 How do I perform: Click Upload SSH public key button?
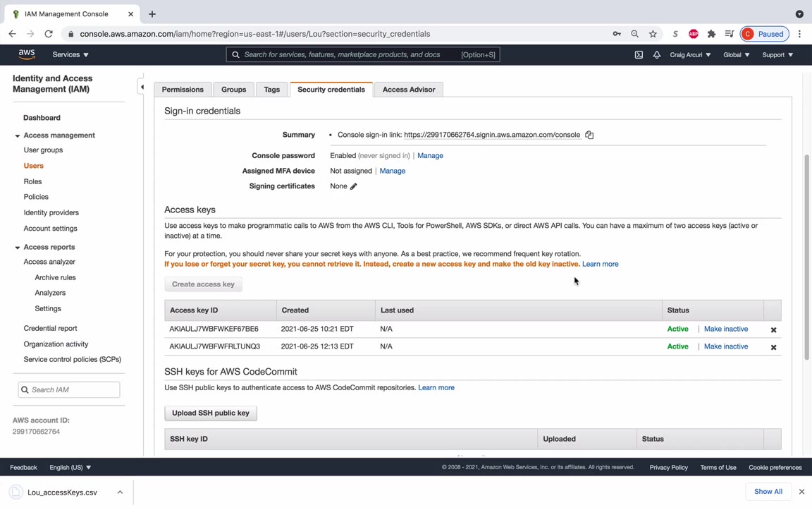pyautogui.click(x=211, y=413)
